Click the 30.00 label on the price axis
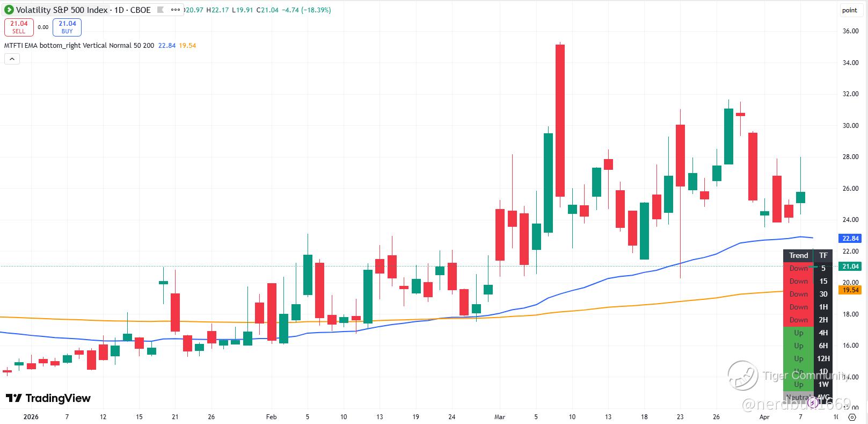The image size is (868, 424). click(x=850, y=126)
